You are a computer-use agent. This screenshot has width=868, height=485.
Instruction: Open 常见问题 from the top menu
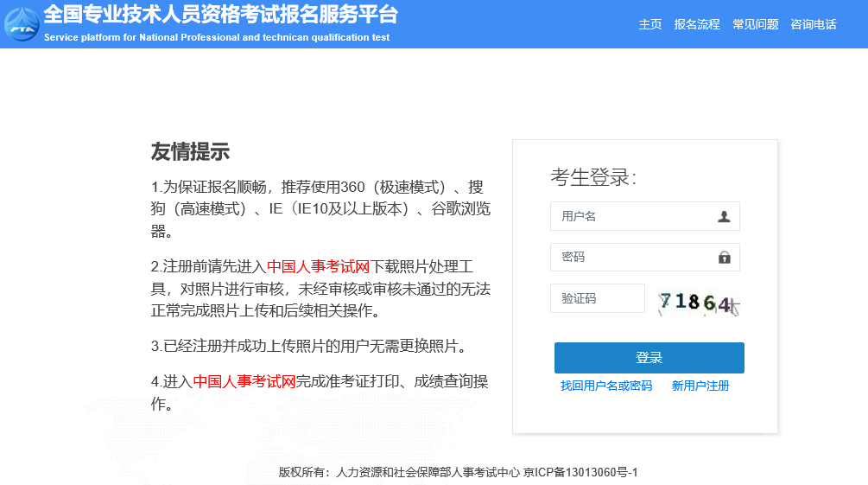pos(755,24)
